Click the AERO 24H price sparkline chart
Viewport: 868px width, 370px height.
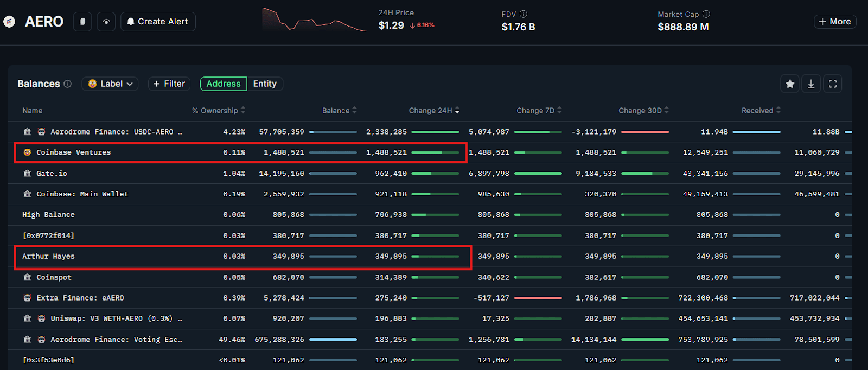point(314,20)
